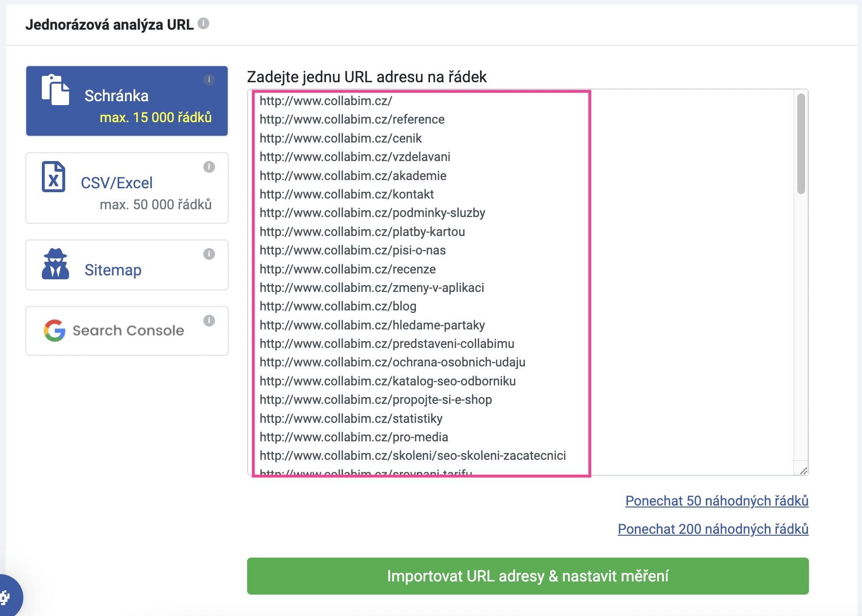
Task: Click the Sitemap spy icon
Action: pyautogui.click(x=55, y=264)
